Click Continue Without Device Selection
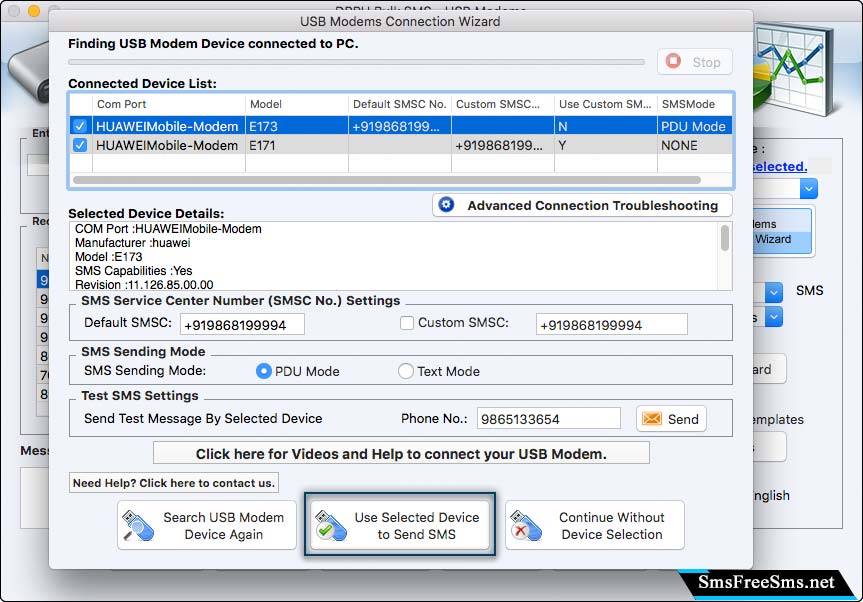 click(x=595, y=526)
